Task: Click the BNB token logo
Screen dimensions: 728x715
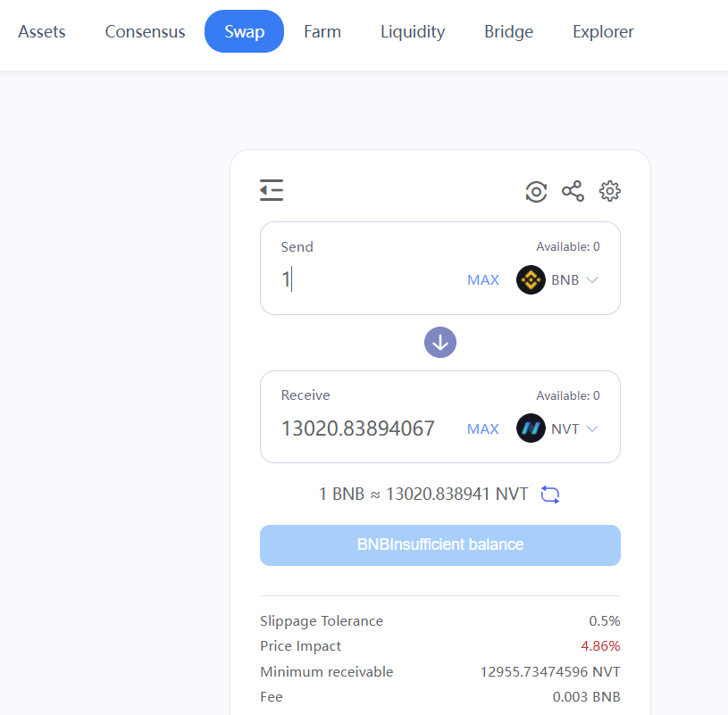Action: click(x=531, y=279)
